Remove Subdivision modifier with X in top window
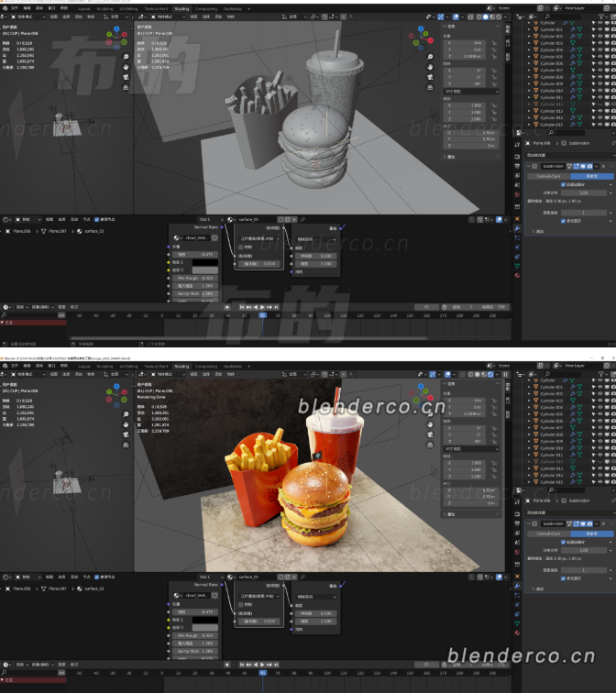 tap(603, 166)
